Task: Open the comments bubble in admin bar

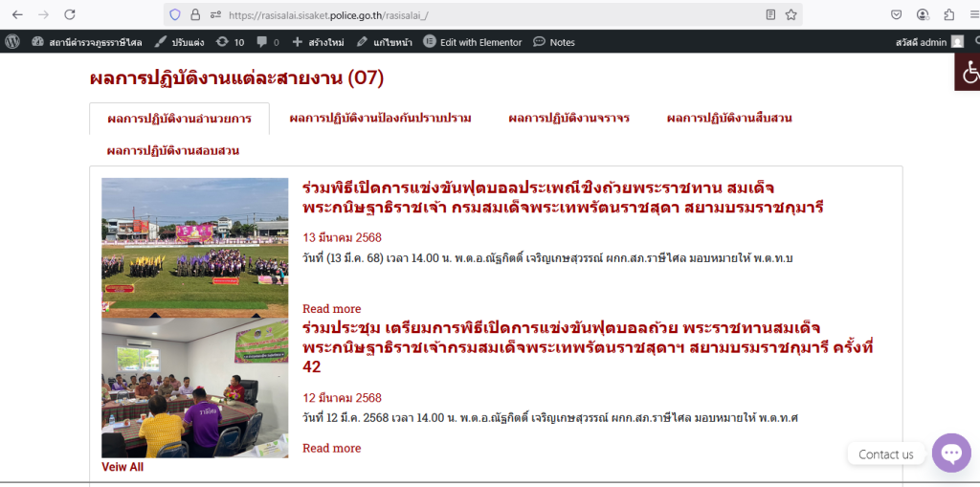Action: tap(267, 42)
